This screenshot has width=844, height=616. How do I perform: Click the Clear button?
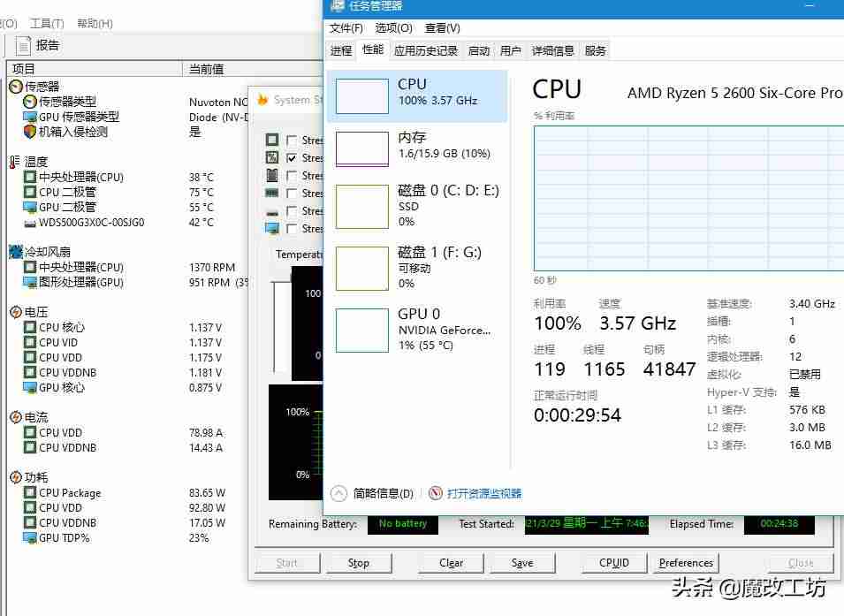451,563
